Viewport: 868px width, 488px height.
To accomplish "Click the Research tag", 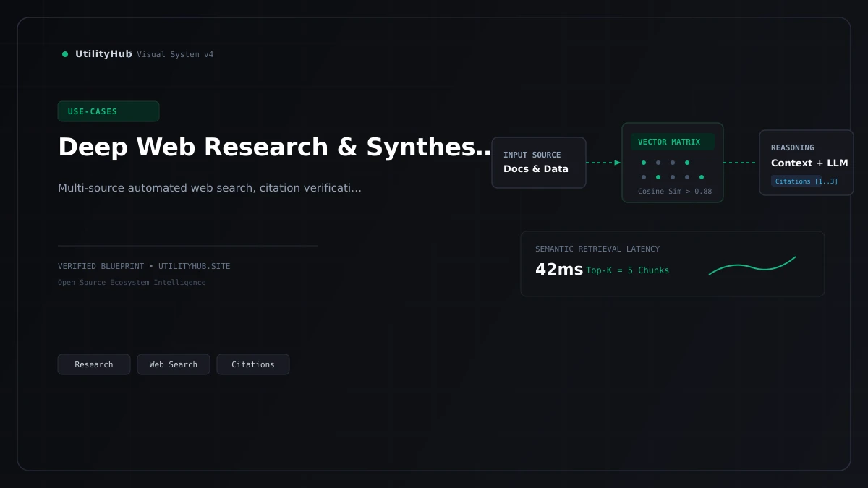I will pyautogui.click(x=94, y=364).
